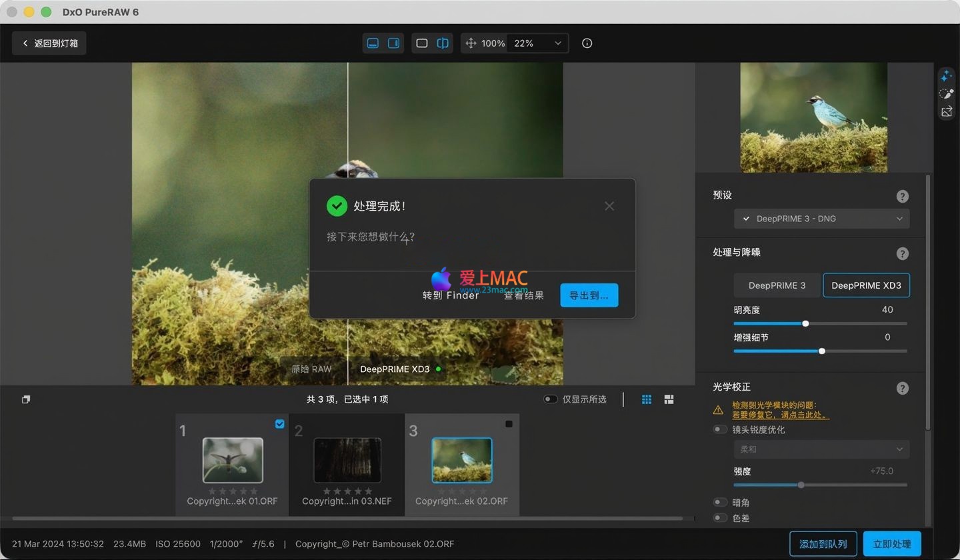The image size is (960, 560).
Task: Select the split compare view icon
Action: [443, 43]
